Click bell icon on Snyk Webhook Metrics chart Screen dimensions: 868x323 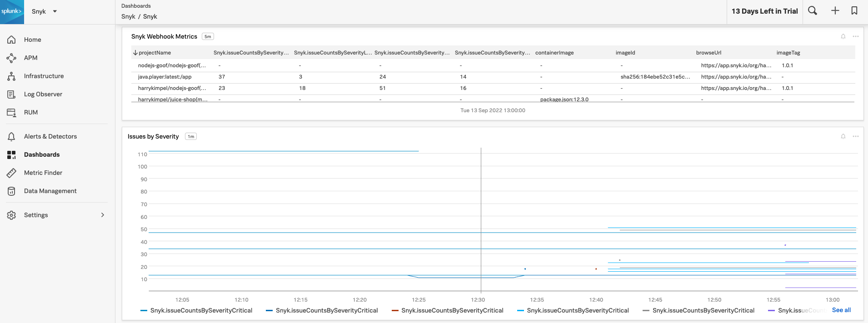[x=843, y=36]
